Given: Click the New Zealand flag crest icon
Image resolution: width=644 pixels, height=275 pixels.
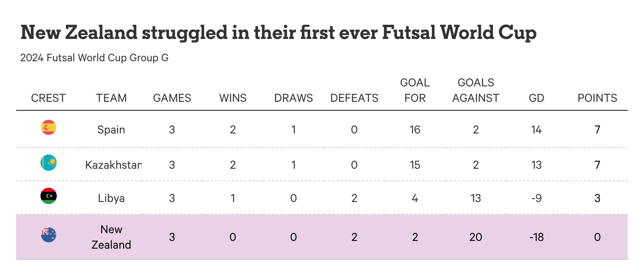Looking at the screenshot, I should (49, 235).
